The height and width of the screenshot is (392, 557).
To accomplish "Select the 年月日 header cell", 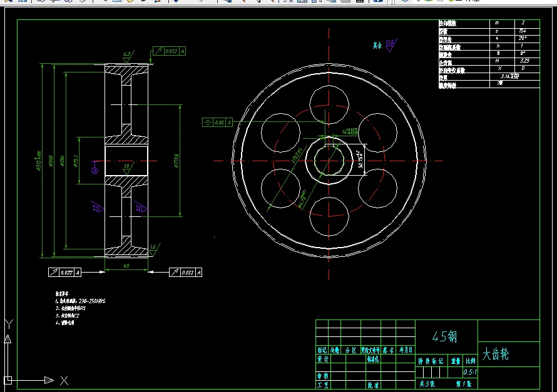I will (406, 350).
